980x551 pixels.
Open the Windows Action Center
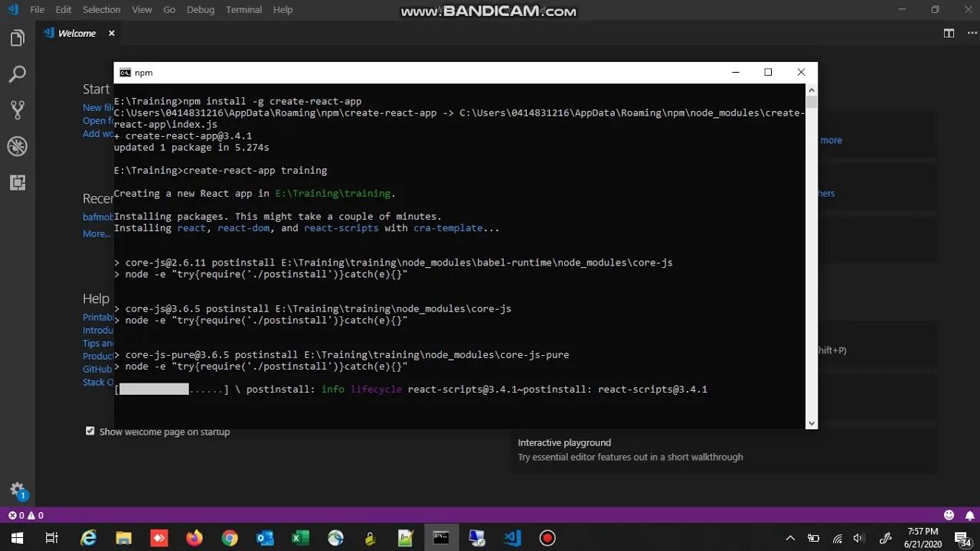[x=962, y=538]
